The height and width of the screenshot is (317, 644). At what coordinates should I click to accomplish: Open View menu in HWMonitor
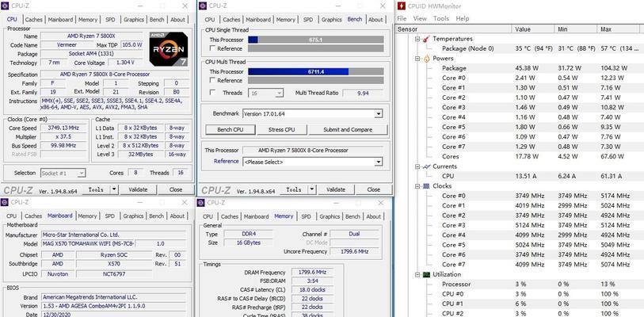pyautogui.click(x=420, y=18)
